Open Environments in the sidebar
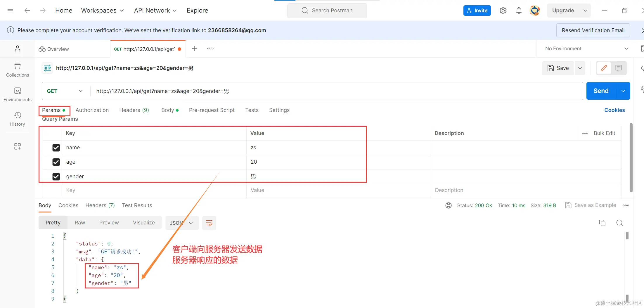This screenshot has width=644, height=308. (18, 94)
